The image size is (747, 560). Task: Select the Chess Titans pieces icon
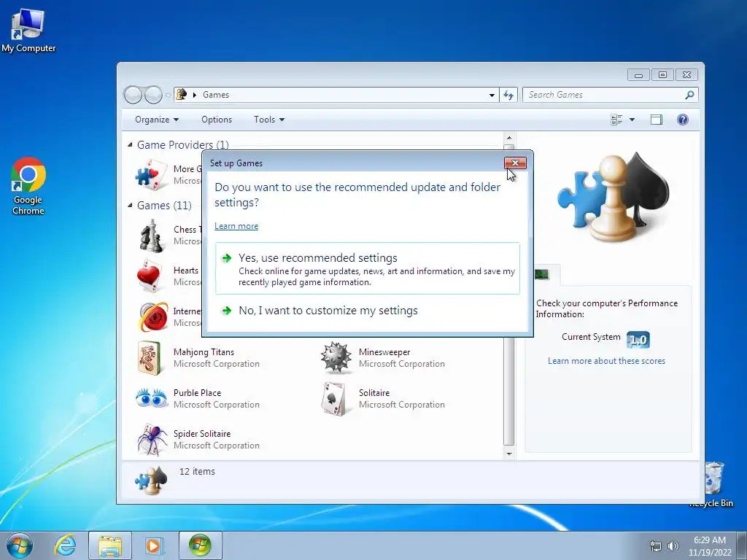tap(152, 236)
